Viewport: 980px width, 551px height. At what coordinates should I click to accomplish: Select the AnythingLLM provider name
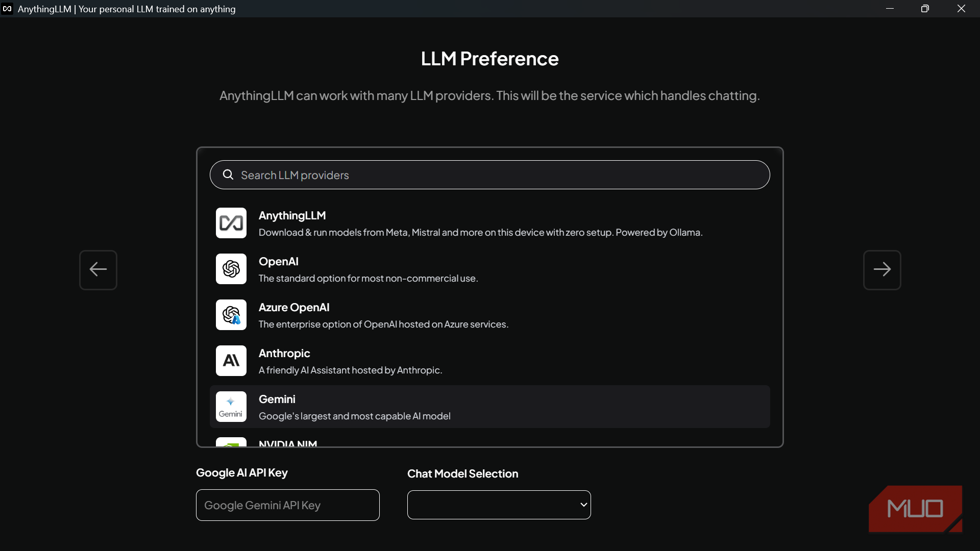[292, 216]
